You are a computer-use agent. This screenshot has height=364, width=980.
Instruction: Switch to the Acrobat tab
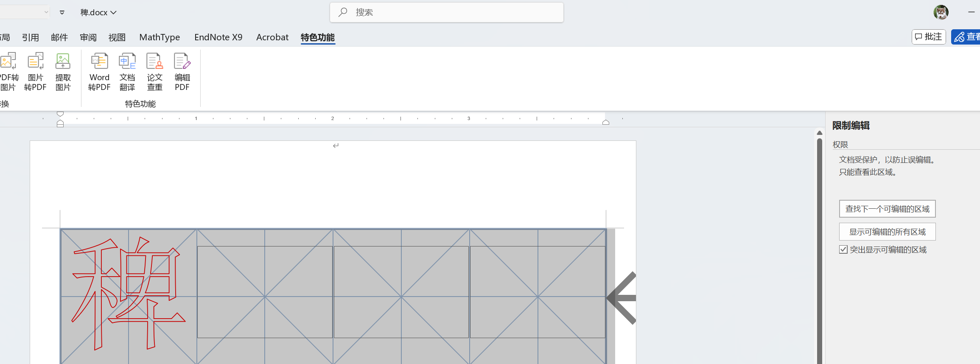pos(272,37)
